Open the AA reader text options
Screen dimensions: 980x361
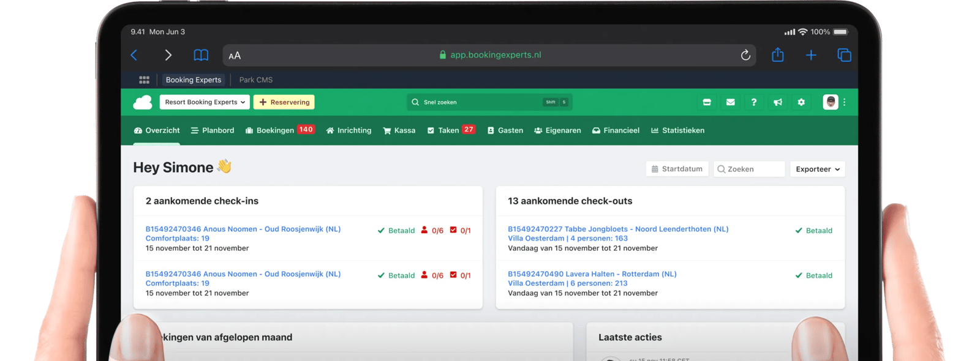pos(235,56)
